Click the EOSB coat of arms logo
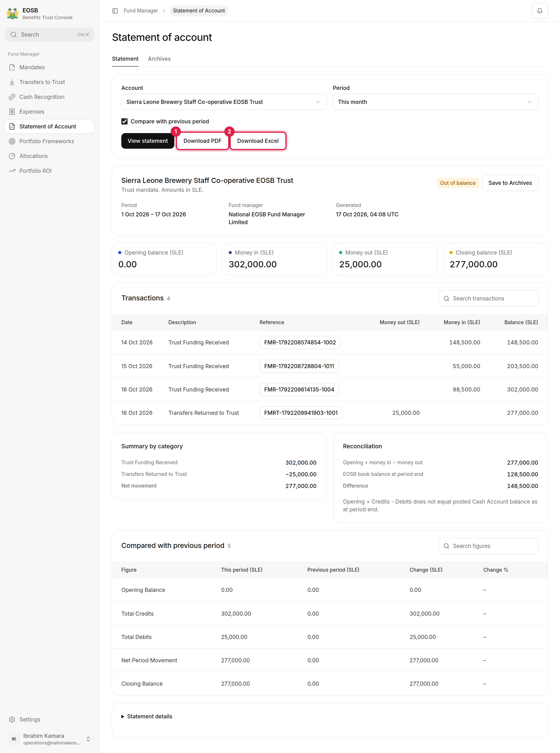560x753 pixels. pyautogui.click(x=13, y=14)
